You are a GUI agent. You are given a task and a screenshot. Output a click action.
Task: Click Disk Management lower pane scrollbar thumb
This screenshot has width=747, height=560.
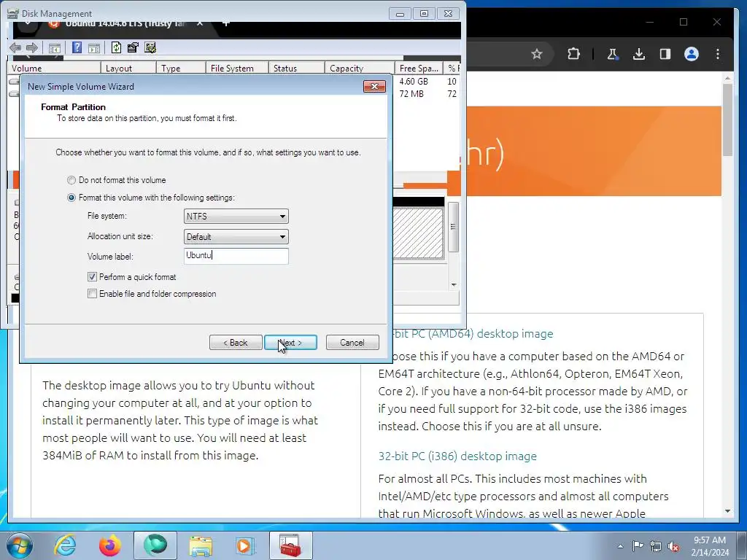coord(454,227)
